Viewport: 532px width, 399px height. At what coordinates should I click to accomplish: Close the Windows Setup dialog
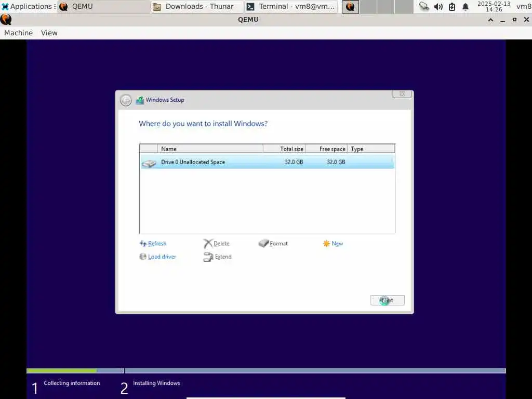pyautogui.click(x=402, y=94)
